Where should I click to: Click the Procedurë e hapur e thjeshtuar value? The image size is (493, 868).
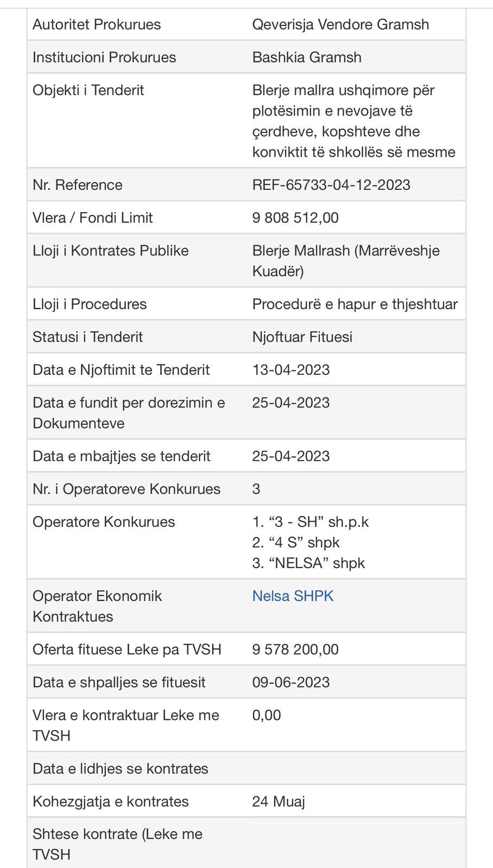click(355, 304)
